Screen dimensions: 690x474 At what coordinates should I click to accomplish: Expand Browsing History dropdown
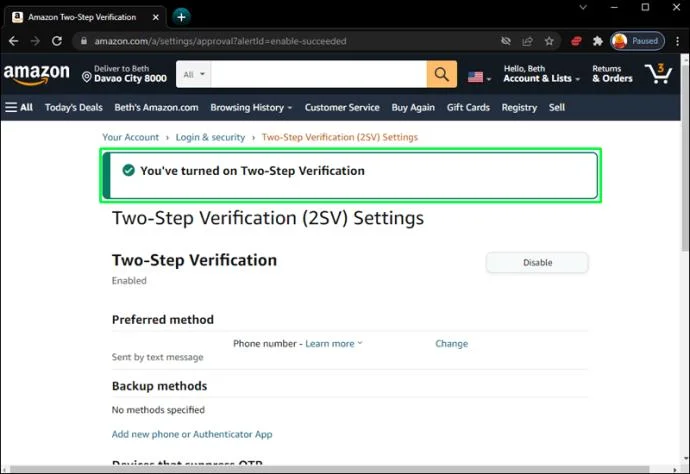pos(251,107)
